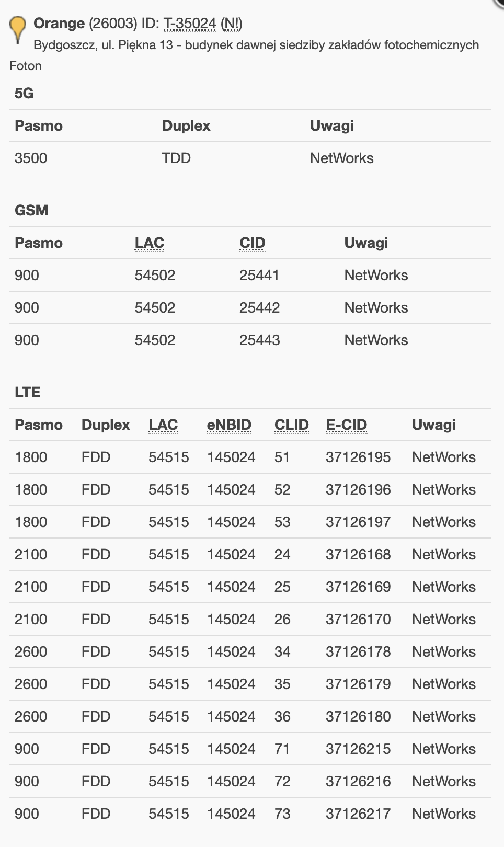Click the yellow map marker pin icon
This screenshot has width=504, height=847.
point(18,29)
